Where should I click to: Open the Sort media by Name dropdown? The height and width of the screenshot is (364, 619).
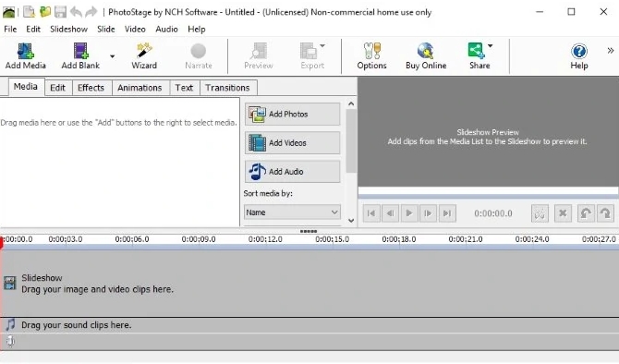tap(292, 212)
